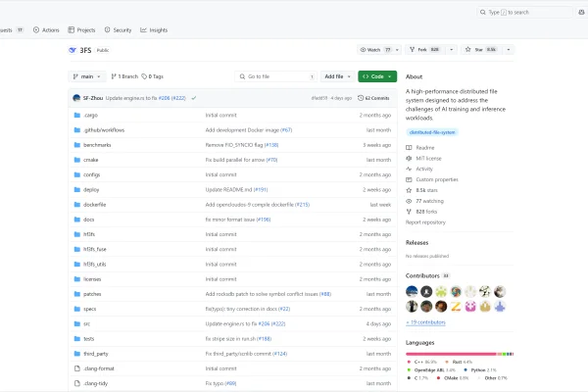Viewport: 588px width, 392px height.
Task: Click the + 19 contributors link
Action: coord(425,322)
